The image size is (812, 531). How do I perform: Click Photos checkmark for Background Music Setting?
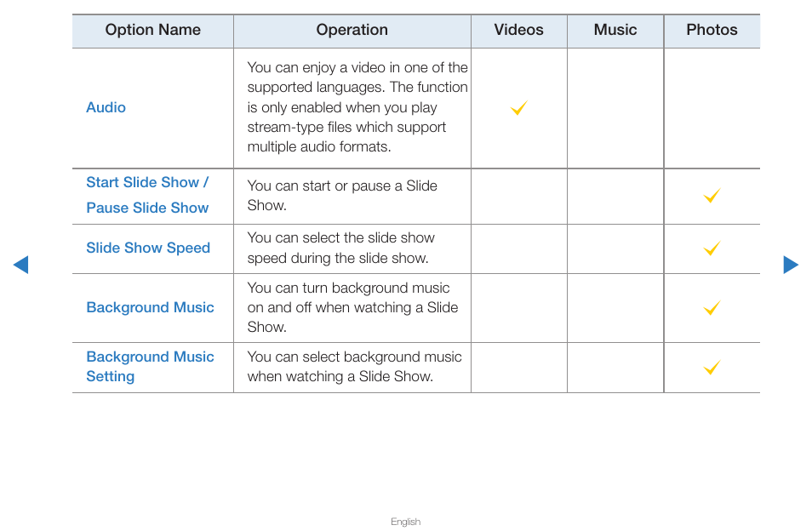coord(712,368)
